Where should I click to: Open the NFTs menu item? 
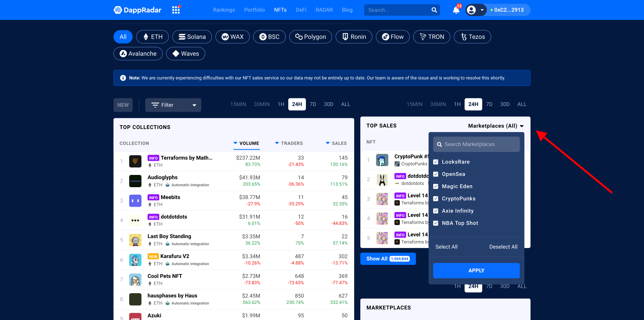point(280,10)
